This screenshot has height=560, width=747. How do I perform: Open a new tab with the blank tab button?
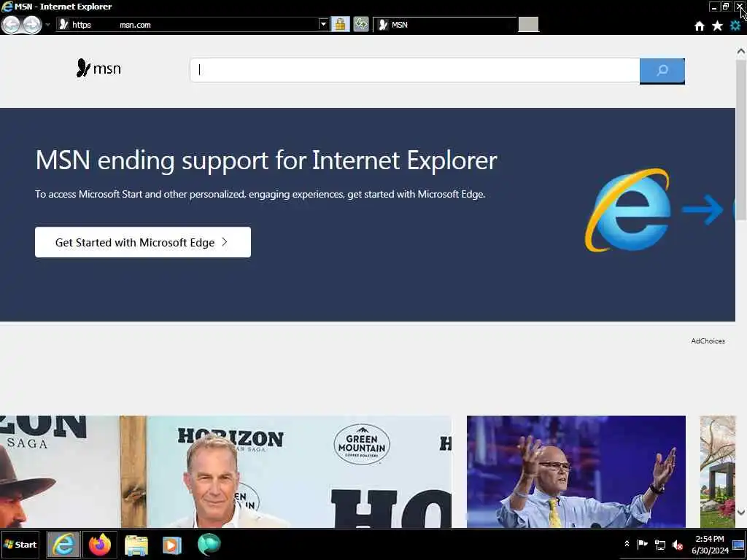click(528, 25)
